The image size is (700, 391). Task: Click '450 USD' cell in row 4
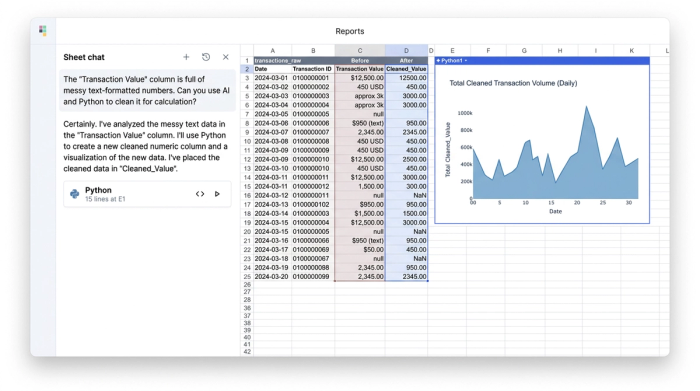(x=360, y=87)
